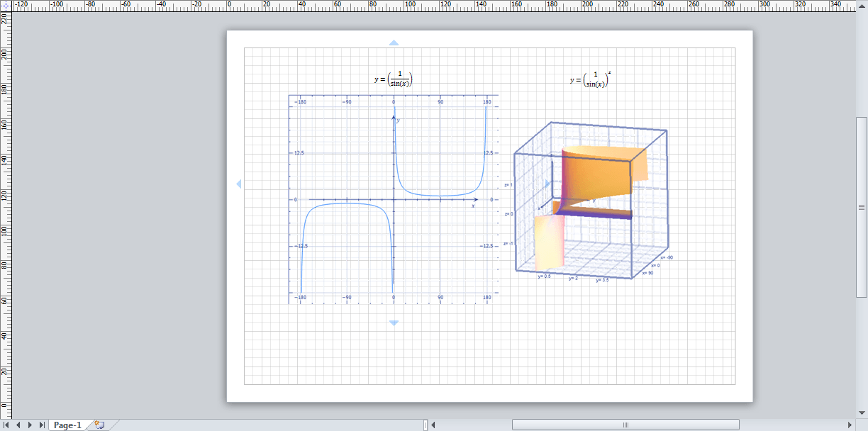Select the Page-1 tab

tap(67, 425)
